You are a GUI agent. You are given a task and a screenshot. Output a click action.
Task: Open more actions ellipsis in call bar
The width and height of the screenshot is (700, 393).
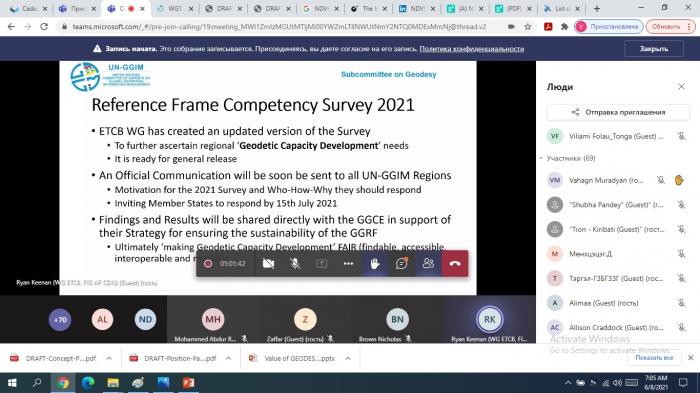click(348, 263)
